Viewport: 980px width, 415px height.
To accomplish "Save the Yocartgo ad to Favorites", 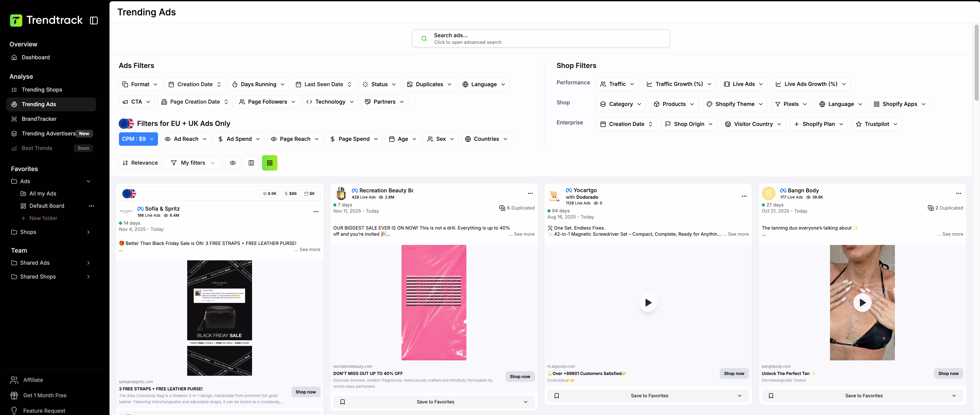I will pyautogui.click(x=649, y=396).
